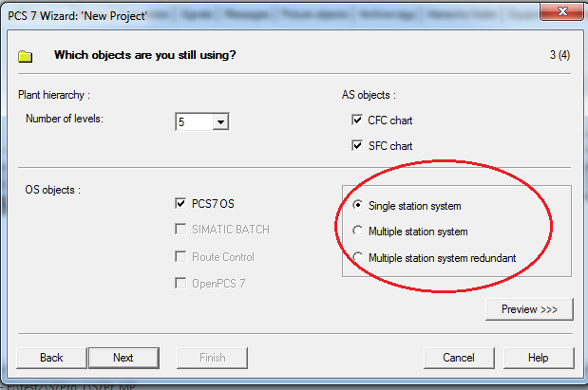Close the PCS 7 Wizard window
Image resolution: width=588 pixels, height=390 pixels.
(562, 11)
